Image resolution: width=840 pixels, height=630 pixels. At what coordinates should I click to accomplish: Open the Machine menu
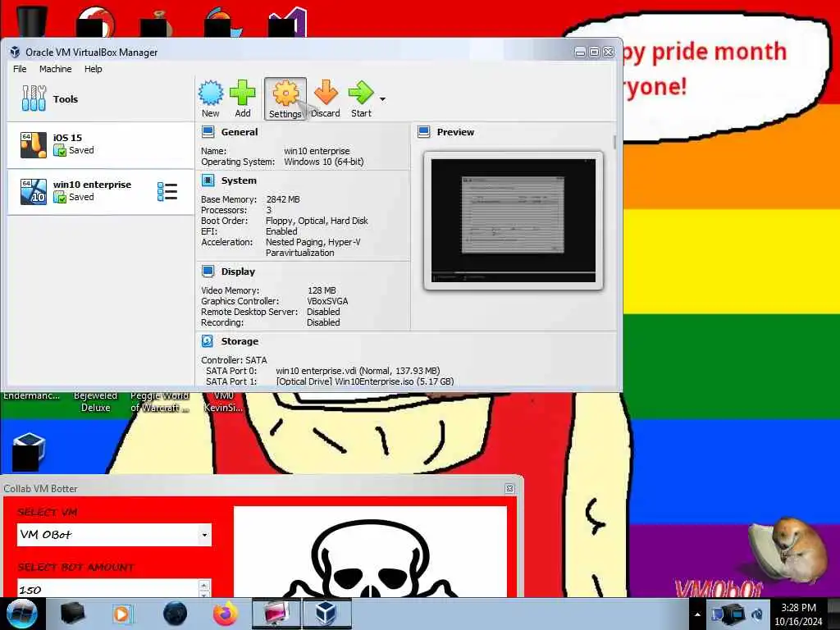click(55, 69)
